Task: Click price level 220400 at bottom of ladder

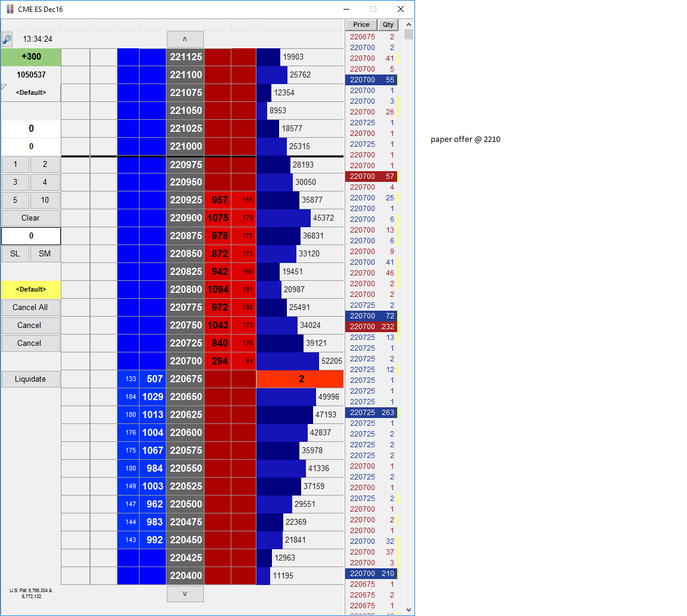Action: [x=186, y=575]
